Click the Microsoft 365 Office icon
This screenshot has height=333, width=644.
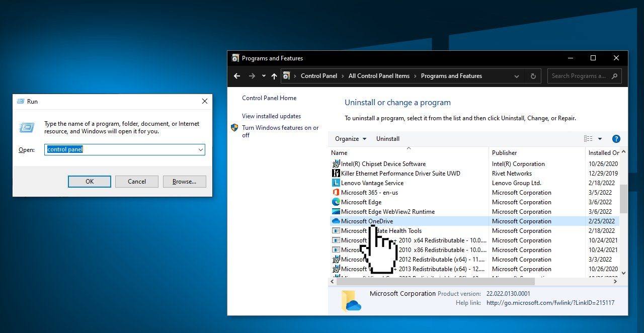(x=336, y=193)
